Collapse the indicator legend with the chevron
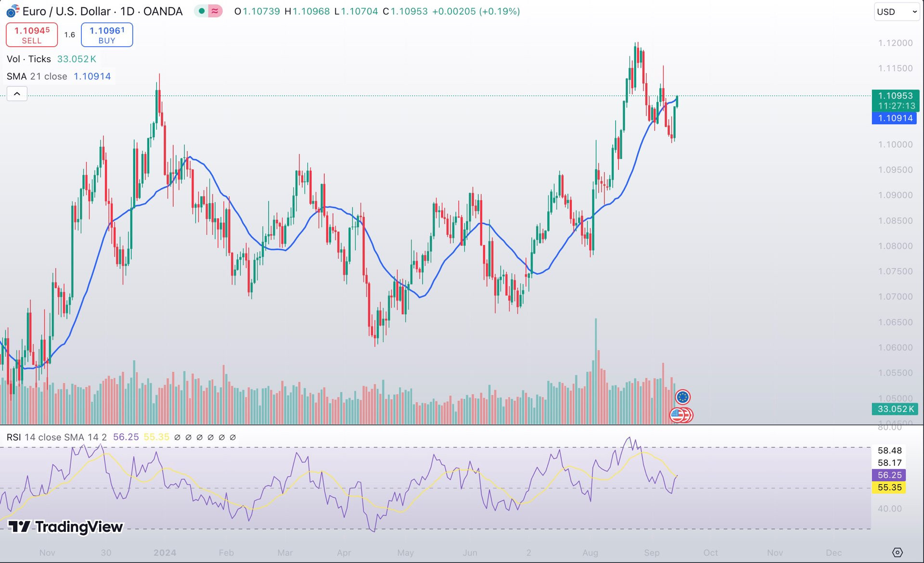Image resolution: width=924 pixels, height=563 pixels. pyautogui.click(x=17, y=94)
